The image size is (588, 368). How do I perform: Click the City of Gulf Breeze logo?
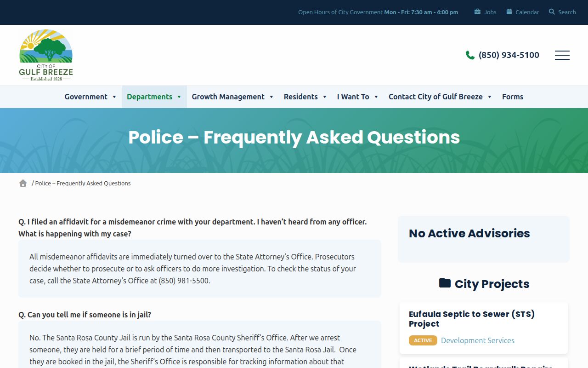[x=46, y=55]
